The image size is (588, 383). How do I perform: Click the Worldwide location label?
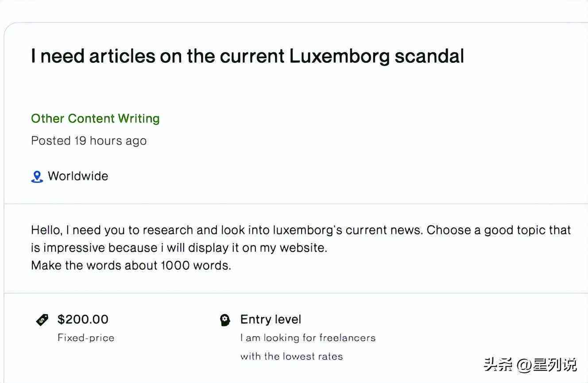(78, 176)
